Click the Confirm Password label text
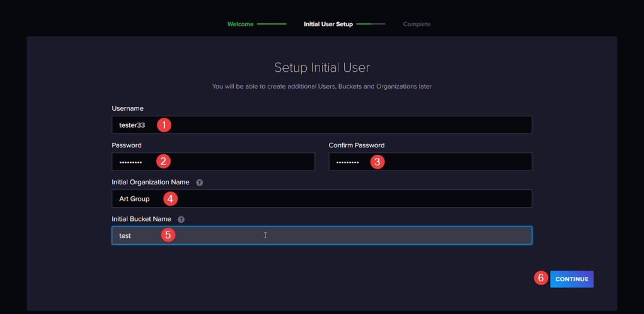The width and height of the screenshot is (644, 314). tap(356, 145)
